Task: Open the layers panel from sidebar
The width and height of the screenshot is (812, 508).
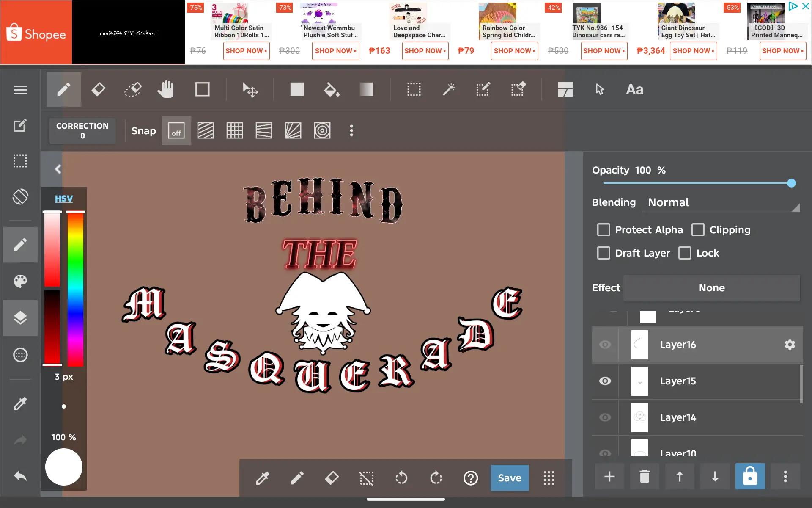Action: 20,318
